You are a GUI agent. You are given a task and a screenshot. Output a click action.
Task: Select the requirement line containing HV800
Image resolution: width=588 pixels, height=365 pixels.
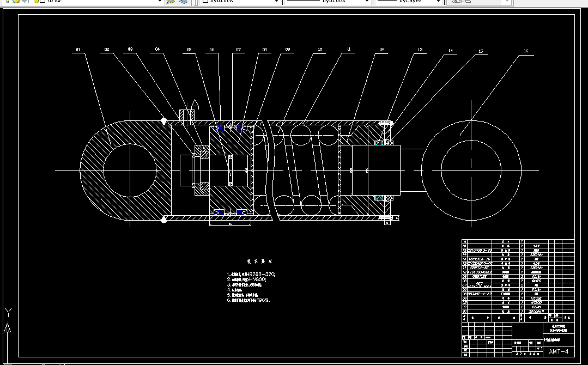[x=247, y=279]
